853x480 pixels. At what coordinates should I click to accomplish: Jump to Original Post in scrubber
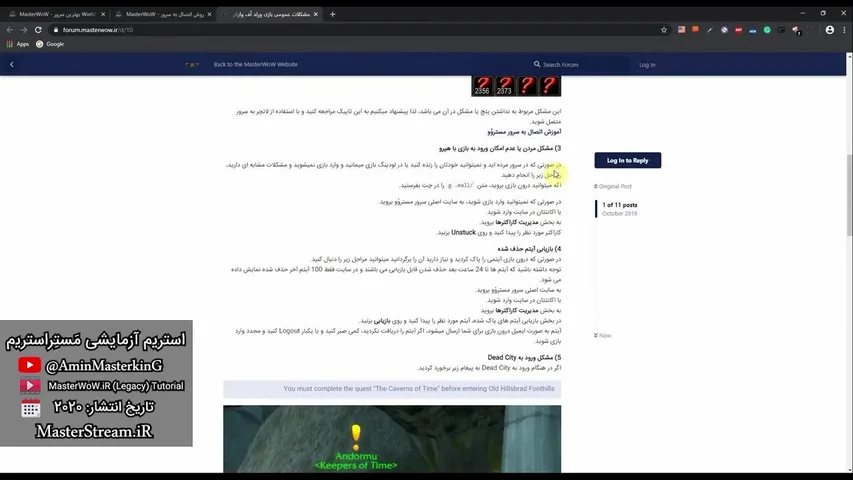(x=613, y=186)
